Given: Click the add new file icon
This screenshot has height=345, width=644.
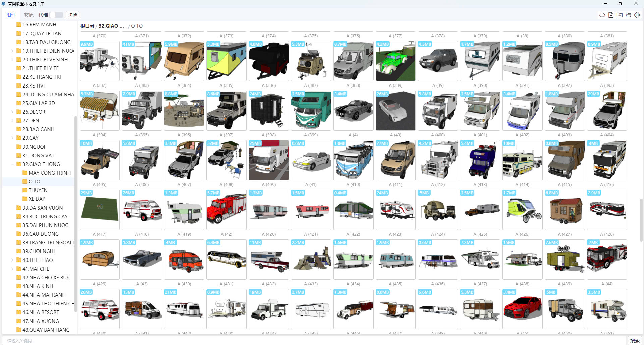Looking at the screenshot, I should [x=611, y=15].
